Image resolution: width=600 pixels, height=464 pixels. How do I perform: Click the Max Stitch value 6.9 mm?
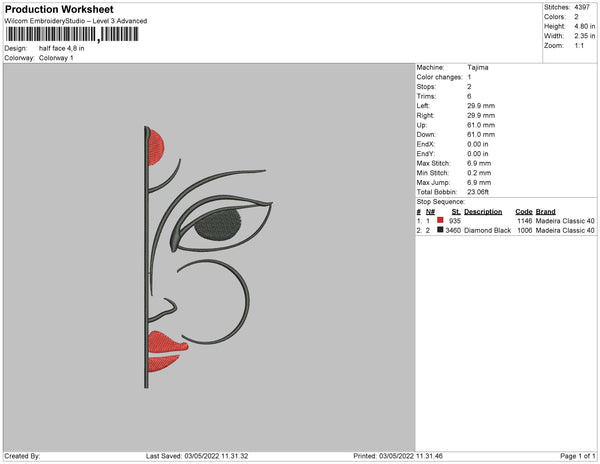(x=479, y=163)
